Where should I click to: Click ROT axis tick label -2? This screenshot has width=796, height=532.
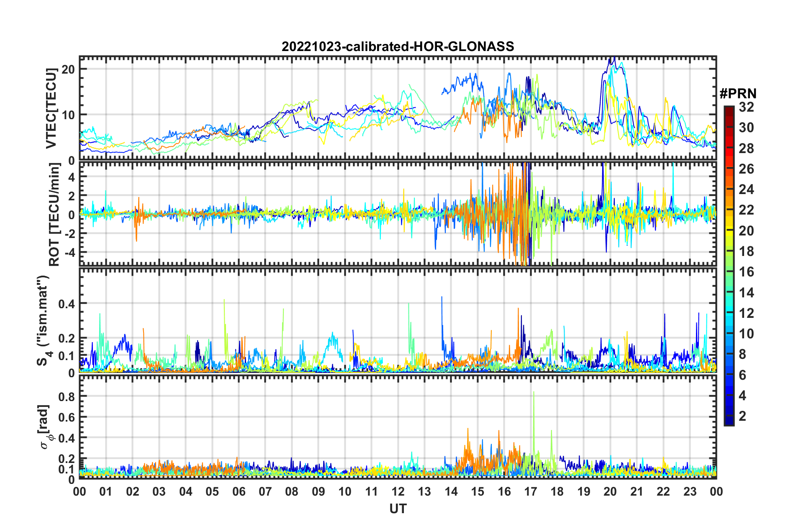[x=70, y=234]
